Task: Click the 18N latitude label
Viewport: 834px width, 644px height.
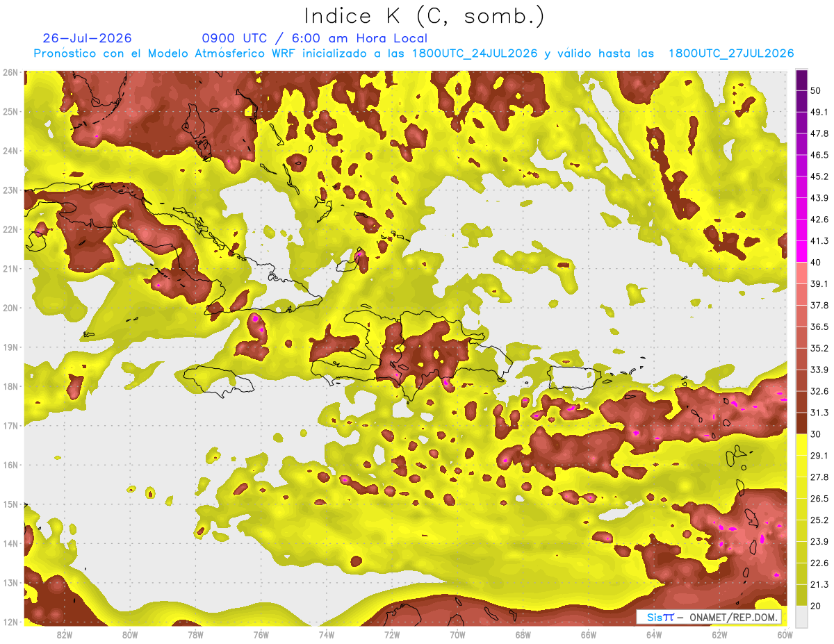Action: (x=10, y=386)
